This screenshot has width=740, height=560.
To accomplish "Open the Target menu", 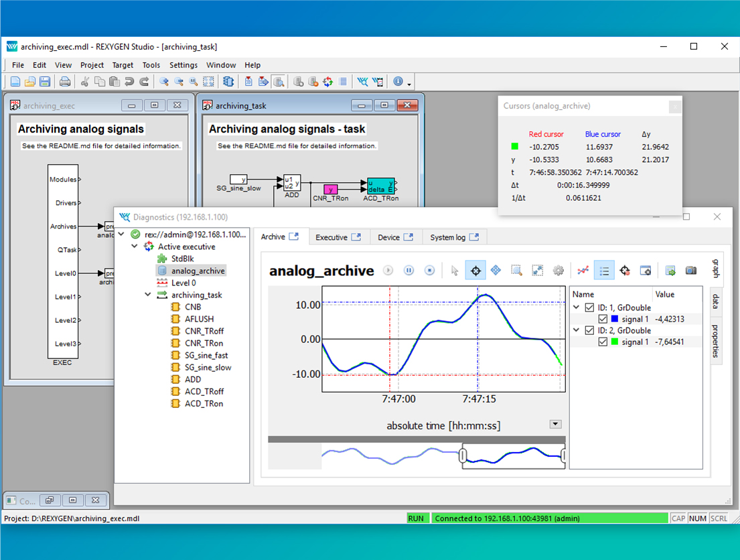I will point(123,65).
